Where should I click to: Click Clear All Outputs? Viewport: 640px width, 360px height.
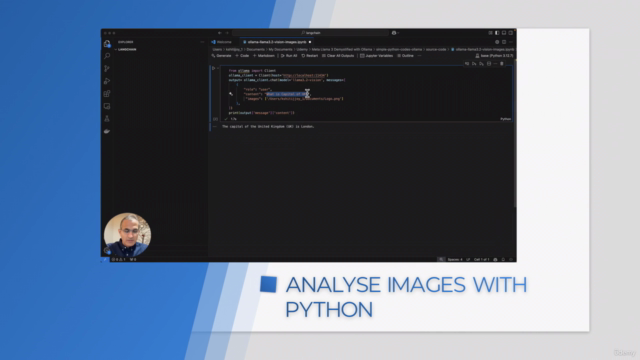click(338, 56)
